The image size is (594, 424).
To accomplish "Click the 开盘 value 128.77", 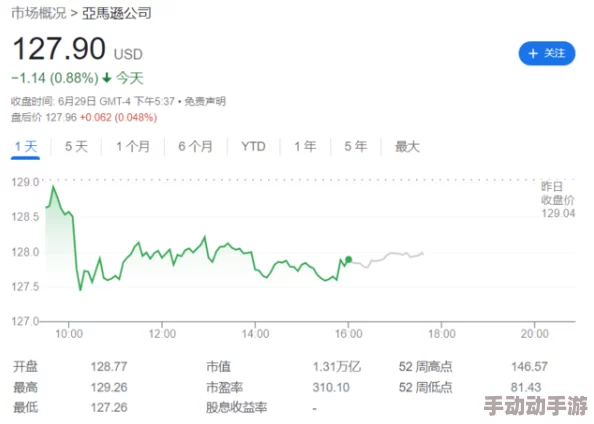I will [109, 366].
